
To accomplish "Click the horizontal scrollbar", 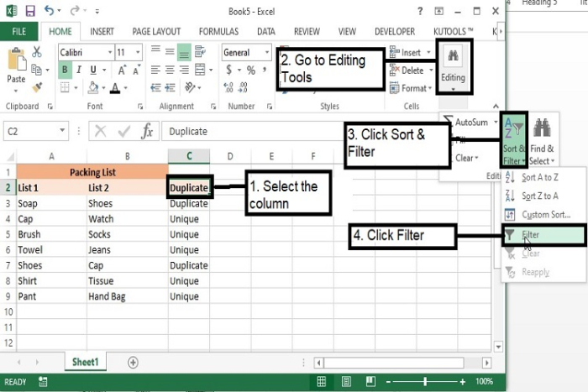I will (x=394, y=363).
